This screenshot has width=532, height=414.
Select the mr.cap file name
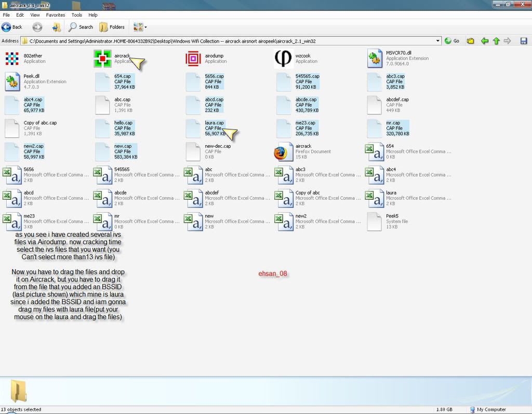(x=393, y=123)
